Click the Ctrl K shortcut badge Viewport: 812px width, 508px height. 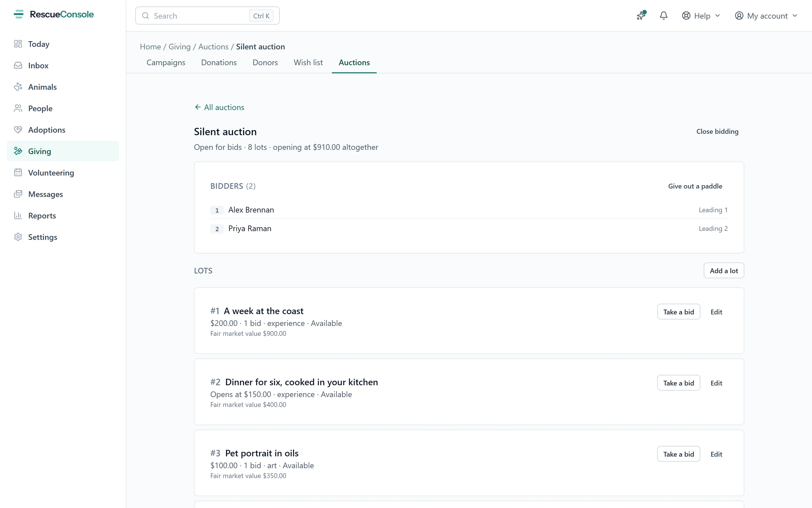tap(261, 16)
